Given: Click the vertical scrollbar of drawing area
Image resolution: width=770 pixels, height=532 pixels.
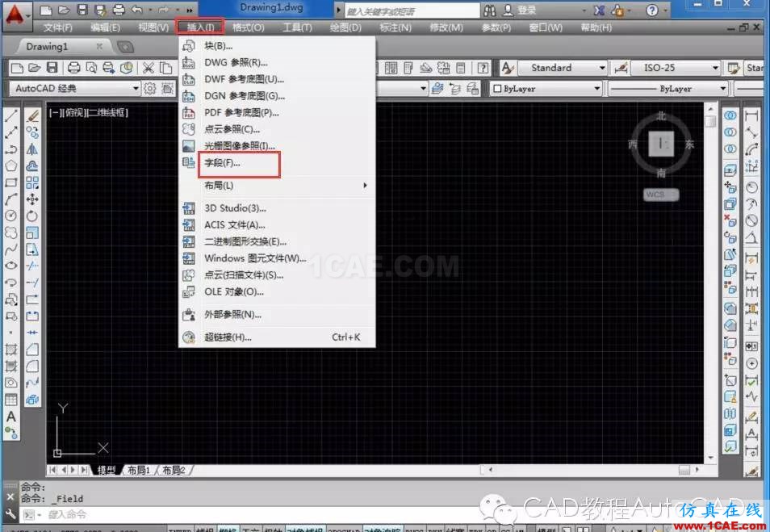Looking at the screenshot, I should click(x=710, y=283).
